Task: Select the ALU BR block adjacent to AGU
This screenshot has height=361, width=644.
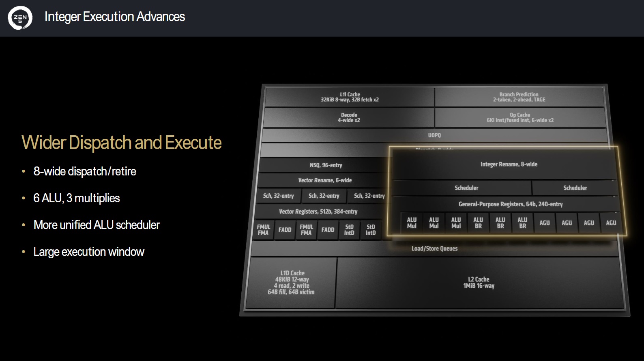Action: point(522,223)
